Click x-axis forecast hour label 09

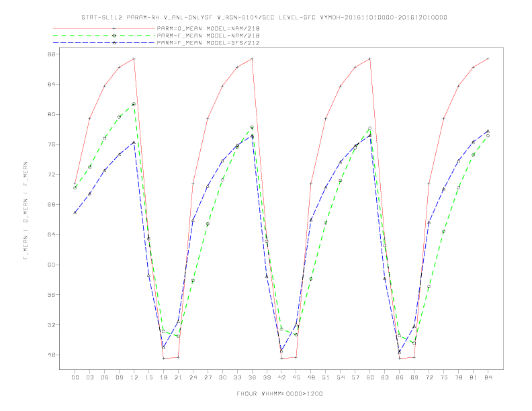tap(120, 377)
